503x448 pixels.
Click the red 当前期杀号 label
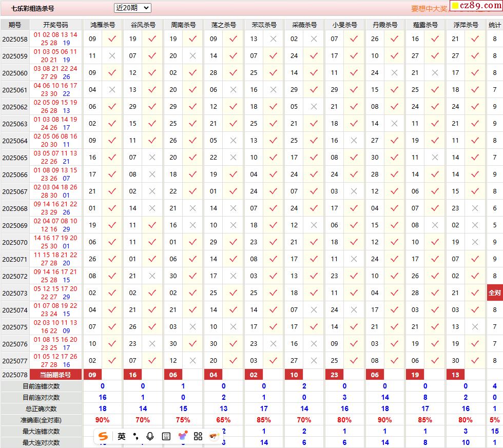coord(55,375)
